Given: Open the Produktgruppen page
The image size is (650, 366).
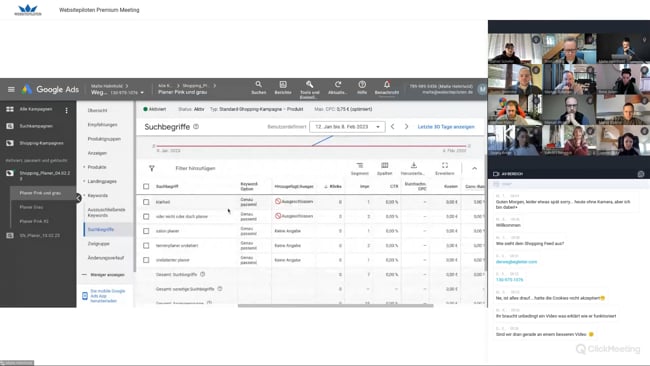Looking at the screenshot, I should click(104, 139).
